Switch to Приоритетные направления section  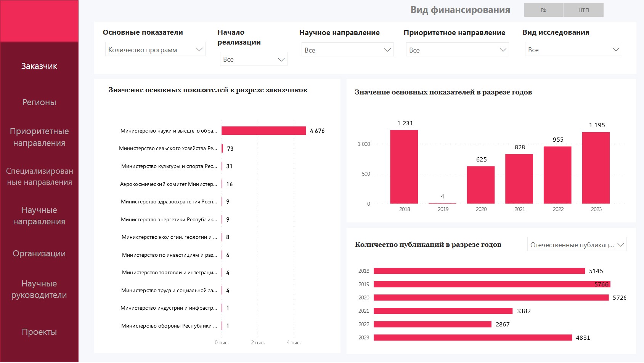pos(39,137)
